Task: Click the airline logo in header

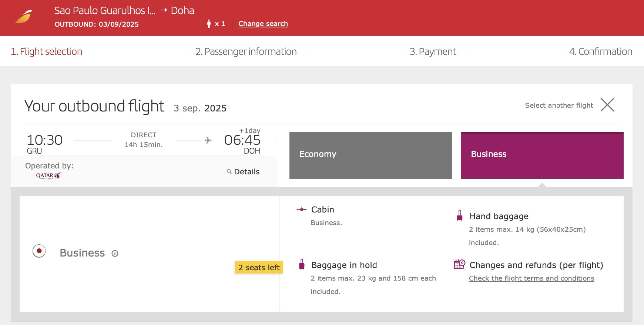Action: coord(23,17)
